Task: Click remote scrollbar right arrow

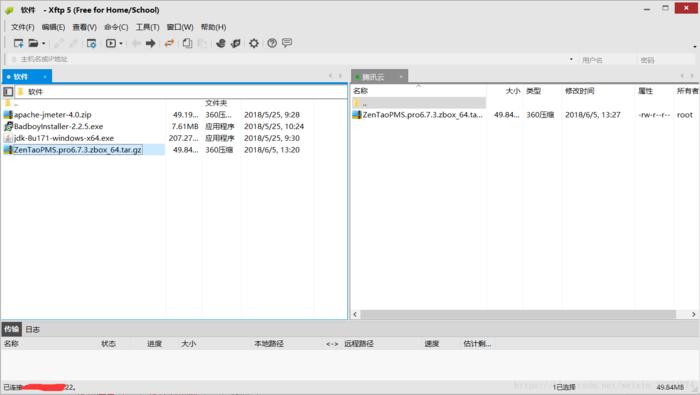Action: (693, 314)
